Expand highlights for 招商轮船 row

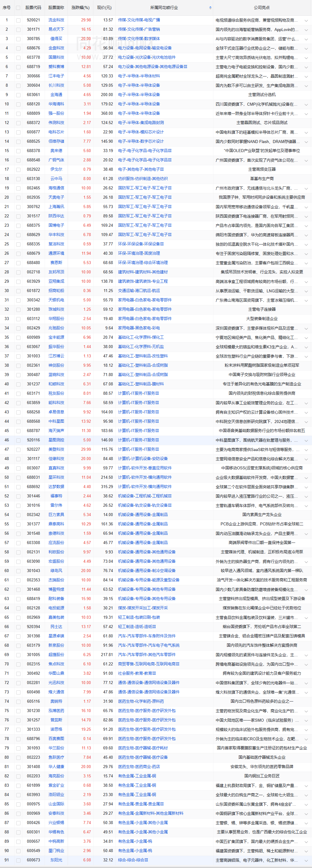[x=306, y=291]
